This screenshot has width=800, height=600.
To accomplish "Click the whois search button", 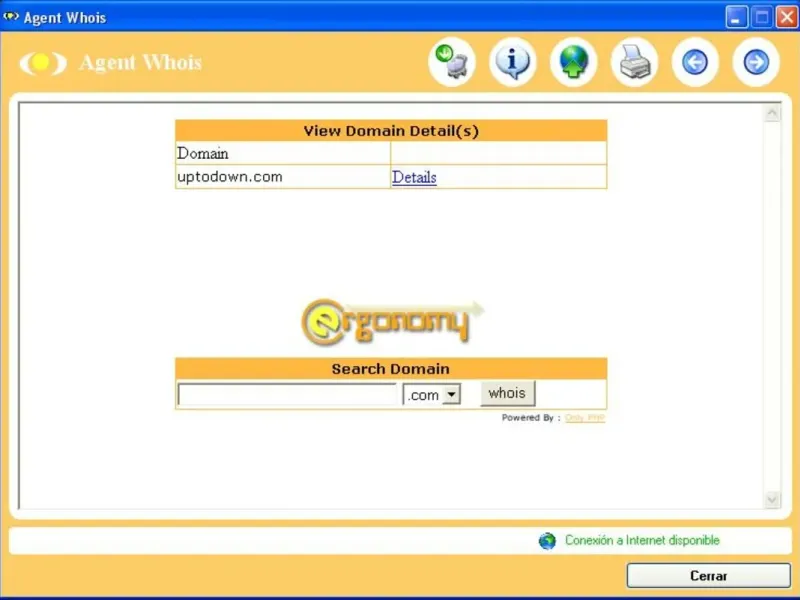I will (507, 393).
